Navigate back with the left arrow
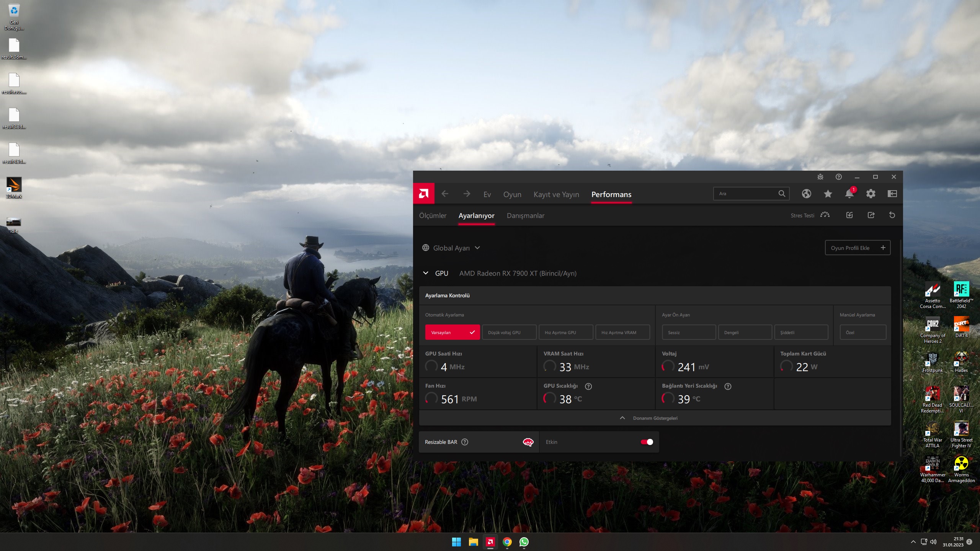Image resolution: width=980 pixels, height=551 pixels. (x=445, y=194)
